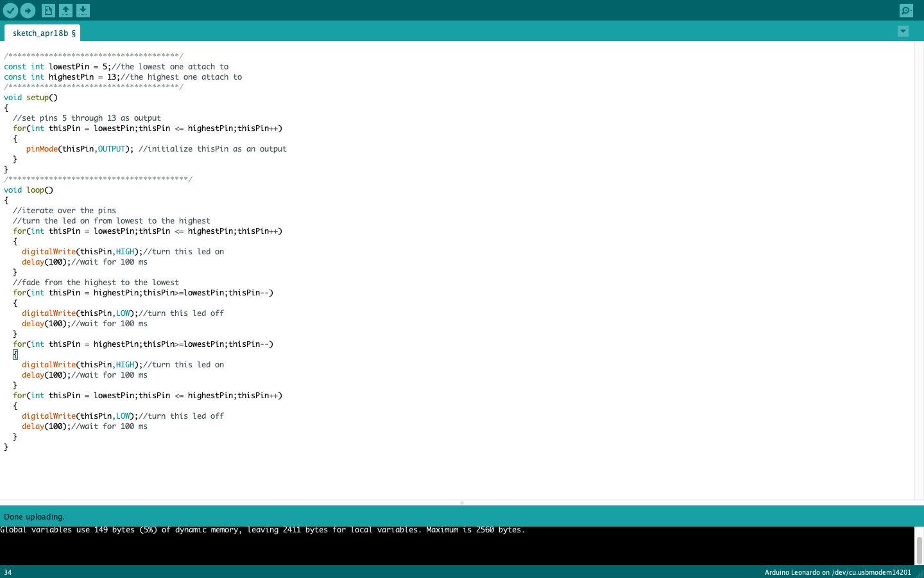Click the '//iterate over the pins' comment
The height and width of the screenshot is (578, 924).
pos(64,211)
